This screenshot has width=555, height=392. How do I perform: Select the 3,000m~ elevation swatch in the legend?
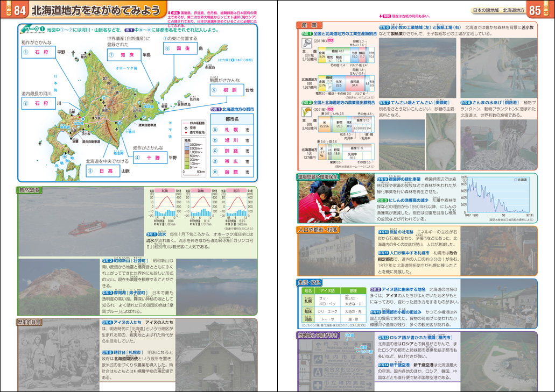(x=187, y=145)
